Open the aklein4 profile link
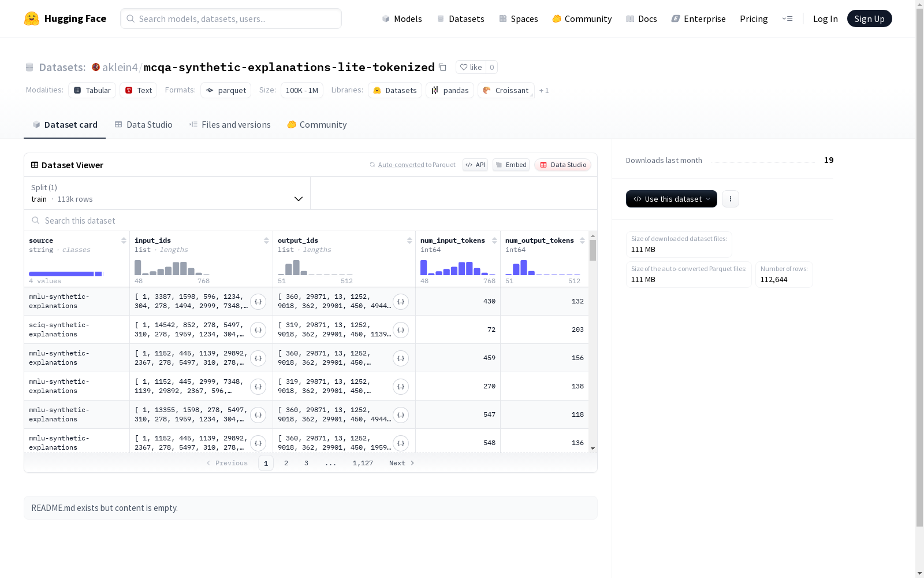Image resolution: width=924 pixels, height=578 pixels. point(120,67)
